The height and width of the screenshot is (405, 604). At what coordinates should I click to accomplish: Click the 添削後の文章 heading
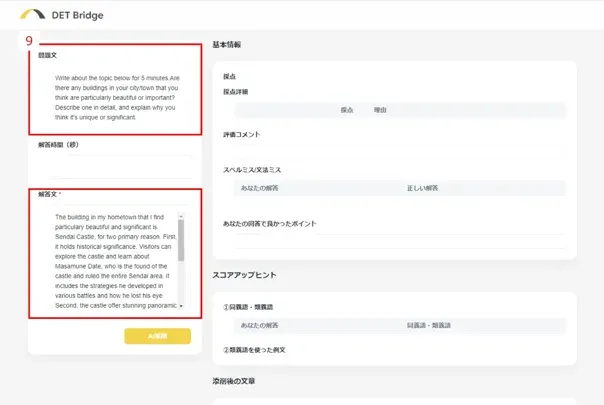tap(233, 381)
